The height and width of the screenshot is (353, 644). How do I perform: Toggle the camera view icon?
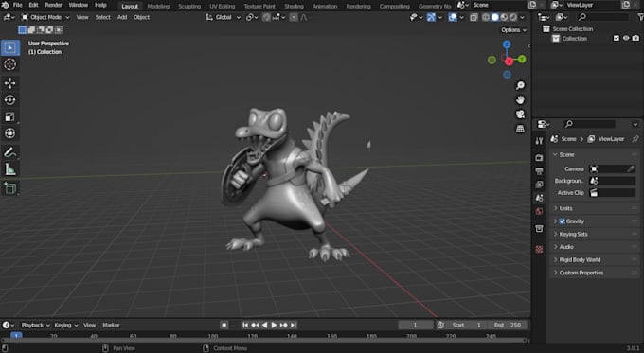click(520, 115)
